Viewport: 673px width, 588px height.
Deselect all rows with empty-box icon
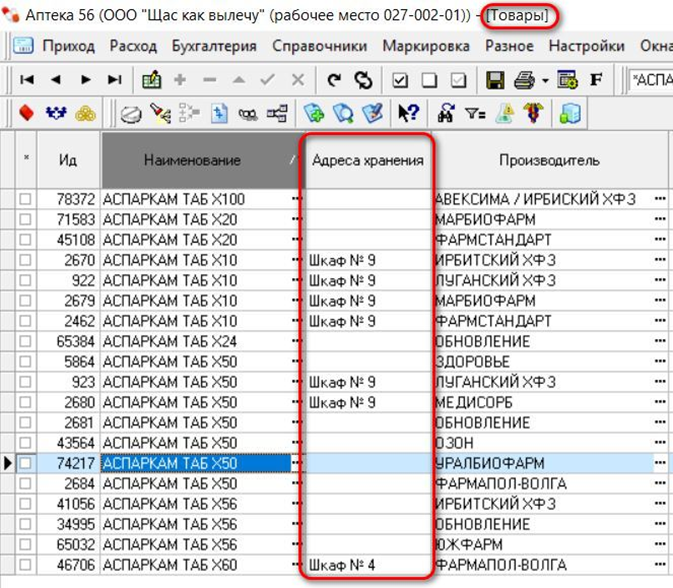point(429,80)
